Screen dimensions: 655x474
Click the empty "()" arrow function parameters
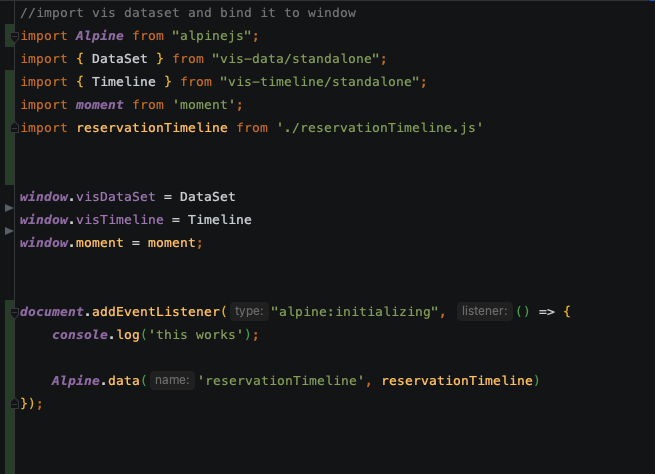tap(523, 312)
